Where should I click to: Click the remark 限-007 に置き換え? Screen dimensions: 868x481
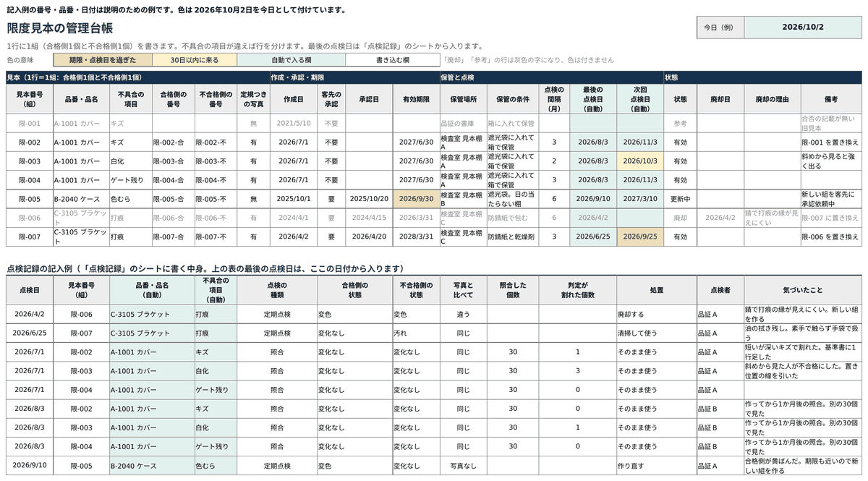coord(831,218)
